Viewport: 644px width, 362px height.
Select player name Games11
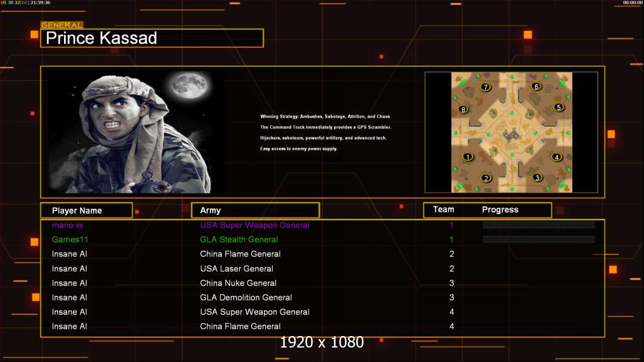point(70,240)
